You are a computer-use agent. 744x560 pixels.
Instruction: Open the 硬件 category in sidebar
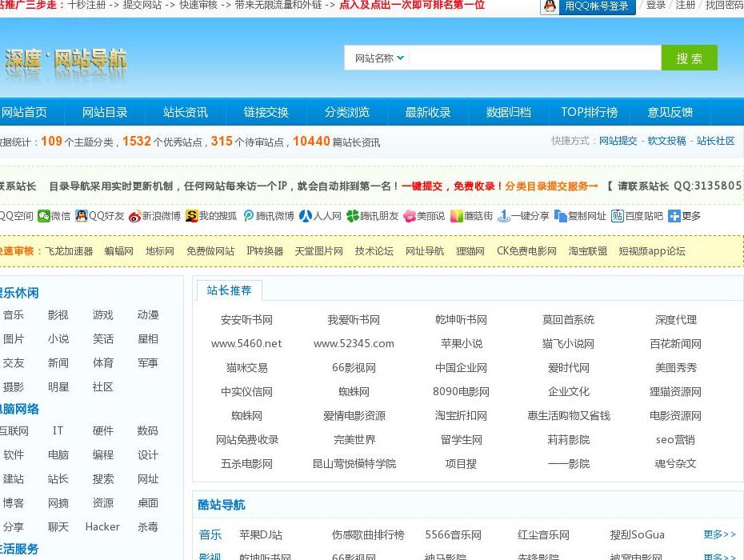[x=103, y=430]
